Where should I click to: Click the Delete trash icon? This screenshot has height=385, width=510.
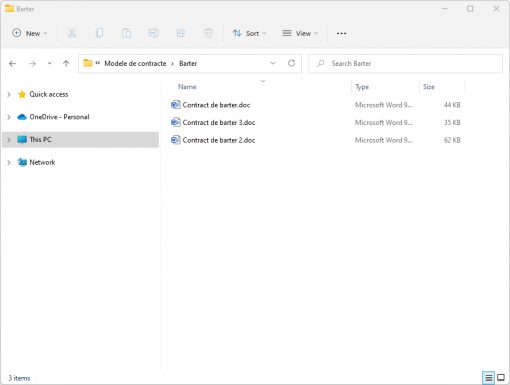pyautogui.click(x=208, y=33)
